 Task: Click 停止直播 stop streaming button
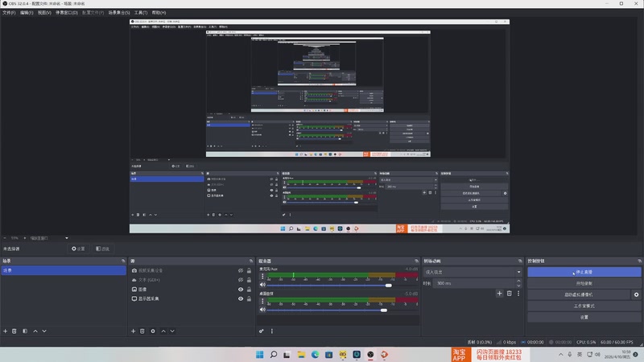click(x=584, y=272)
